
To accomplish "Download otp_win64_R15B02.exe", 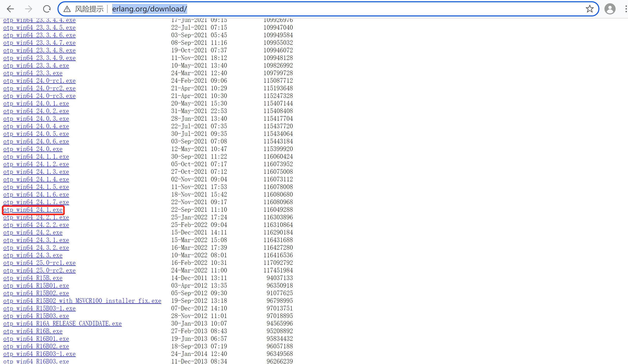I will (x=36, y=293).
